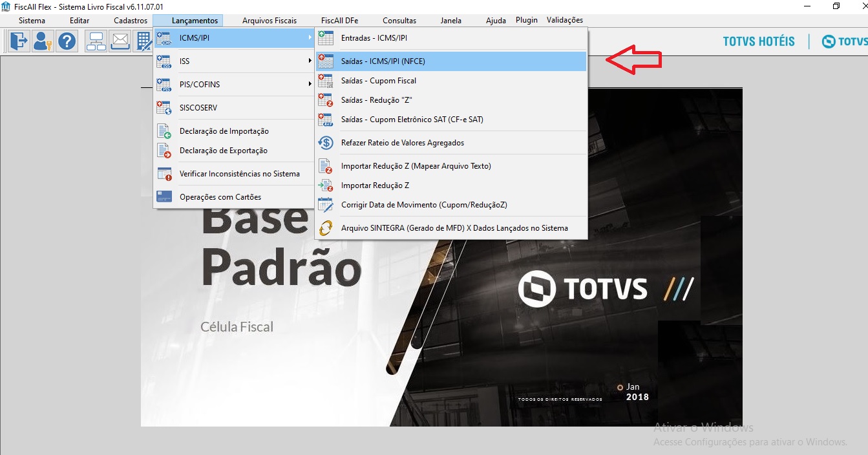Choose Arquivo SINTEGRA X Dados Lançados entry

point(451,228)
